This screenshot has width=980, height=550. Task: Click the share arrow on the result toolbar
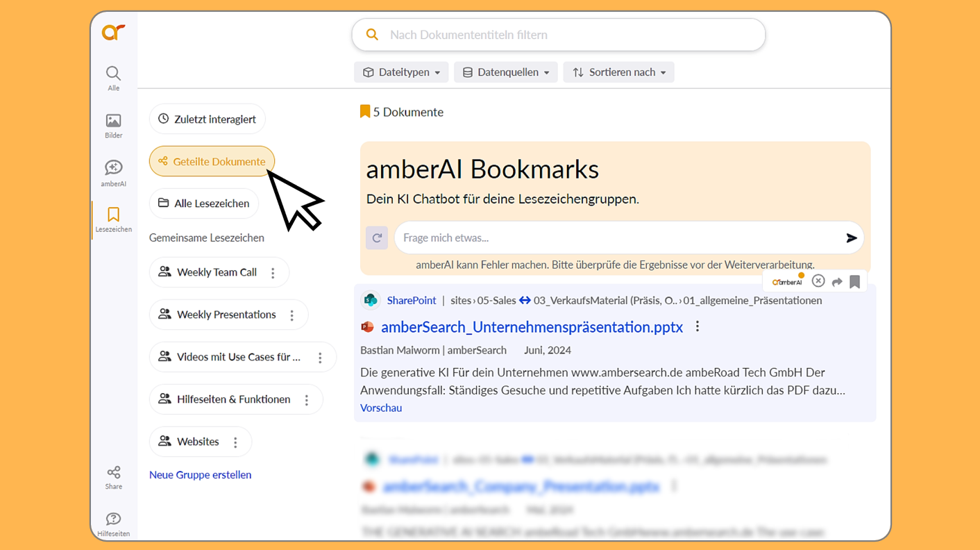pos(837,282)
